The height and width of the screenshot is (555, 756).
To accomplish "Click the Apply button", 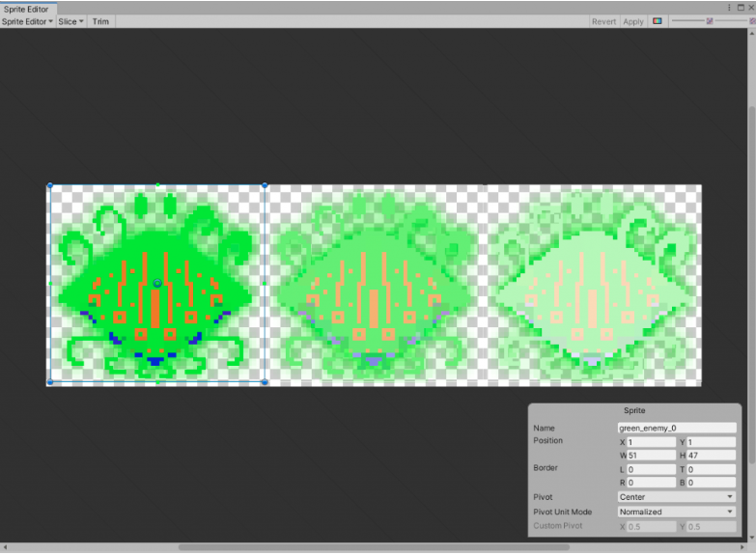I will point(632,21).
